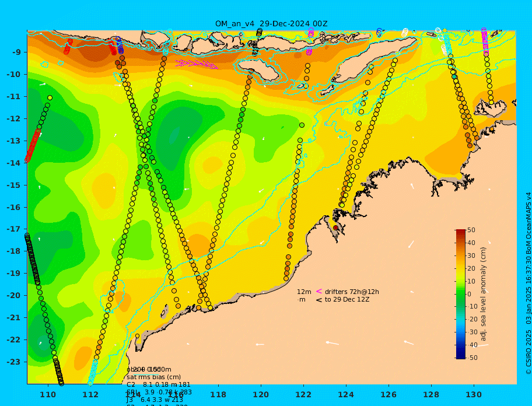
Task: Click the longitude axis label 120
Action: (261, 394)
